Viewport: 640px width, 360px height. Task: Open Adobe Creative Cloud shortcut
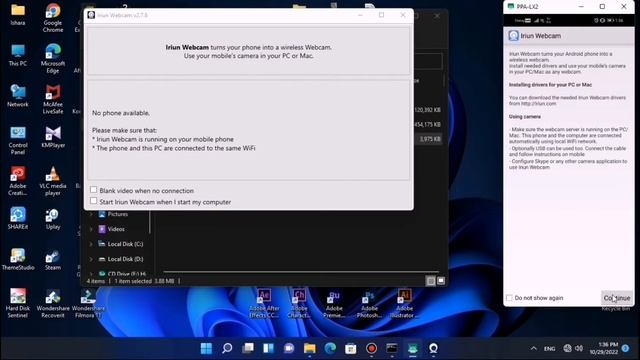click(18, 181)
